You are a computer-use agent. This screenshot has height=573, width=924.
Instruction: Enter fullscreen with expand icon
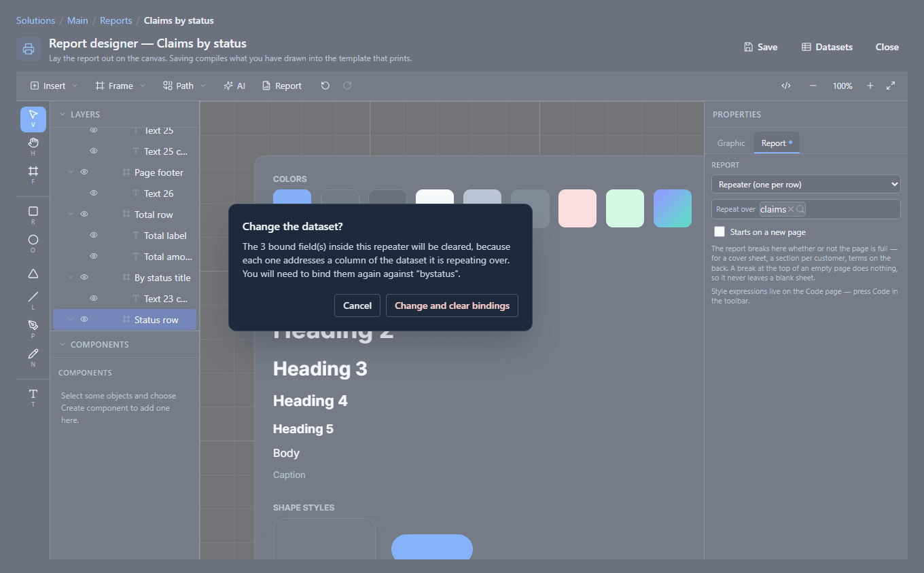[891, 86]
